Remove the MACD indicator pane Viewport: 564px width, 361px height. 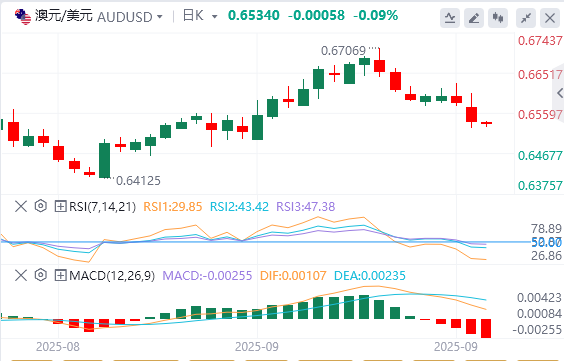click(x=21, y=275)
